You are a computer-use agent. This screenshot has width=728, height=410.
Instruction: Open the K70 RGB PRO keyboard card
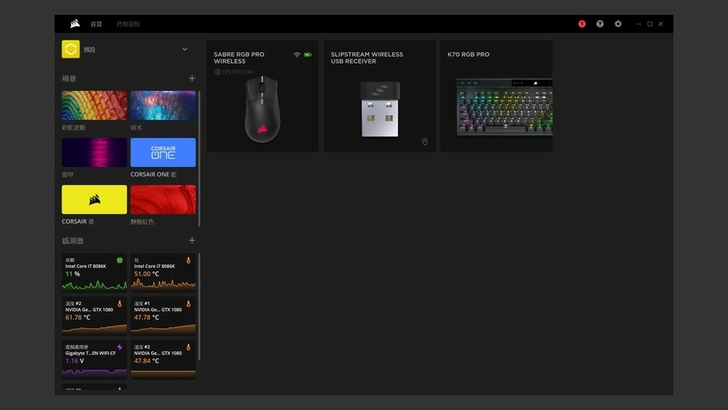(496, 96)
